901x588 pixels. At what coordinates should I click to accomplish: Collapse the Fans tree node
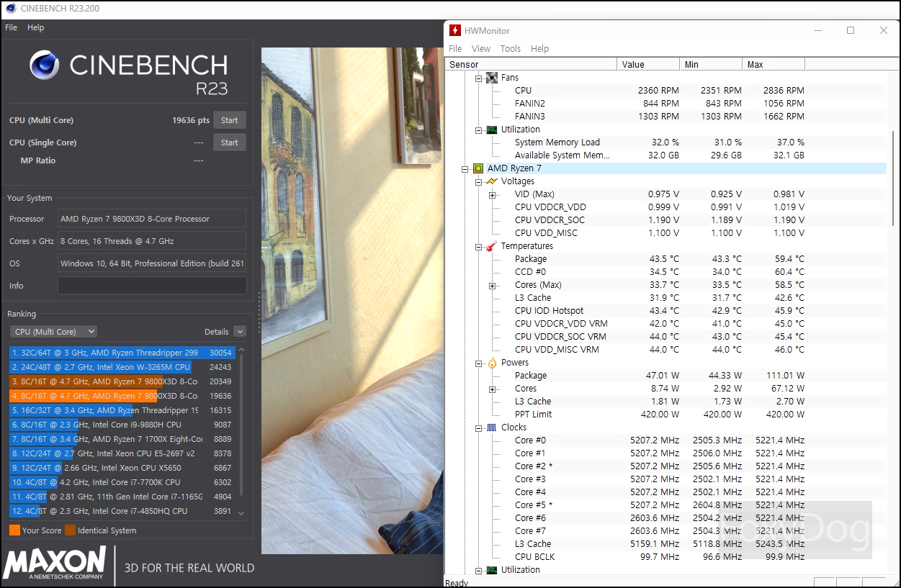(479, 78)
